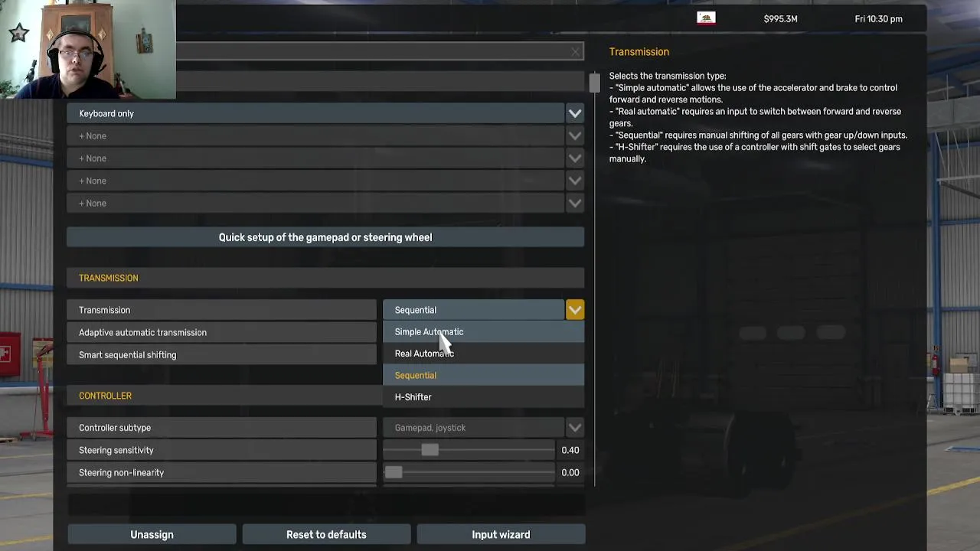Click the Steering non-linearity label

[x=121, y=472]
